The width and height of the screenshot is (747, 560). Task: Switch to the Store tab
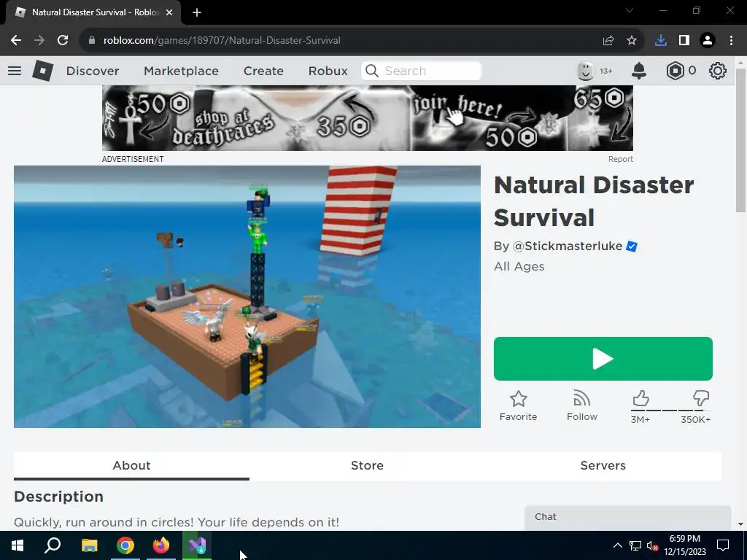[x=368, y=465]
